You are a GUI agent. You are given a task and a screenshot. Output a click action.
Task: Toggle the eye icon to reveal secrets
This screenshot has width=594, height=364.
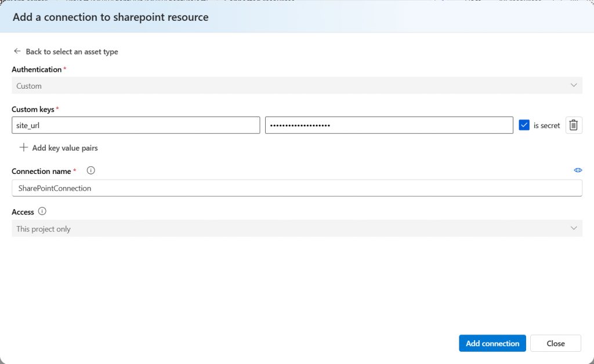coord(578,170)
